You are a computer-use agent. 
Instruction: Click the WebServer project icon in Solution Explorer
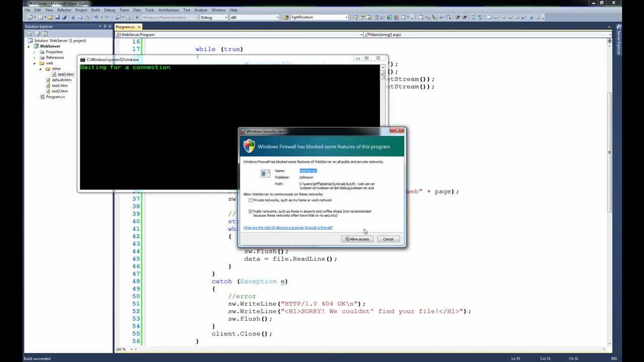point(37,46)
